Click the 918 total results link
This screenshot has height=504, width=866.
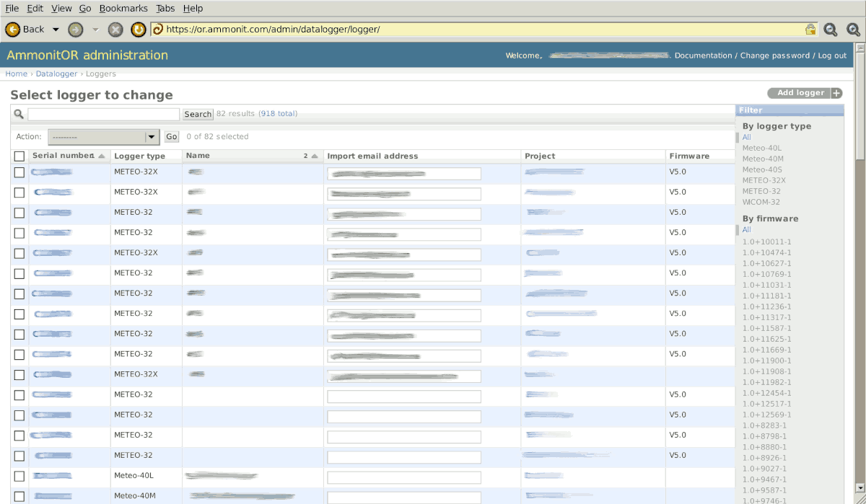[x=277, y=113]
